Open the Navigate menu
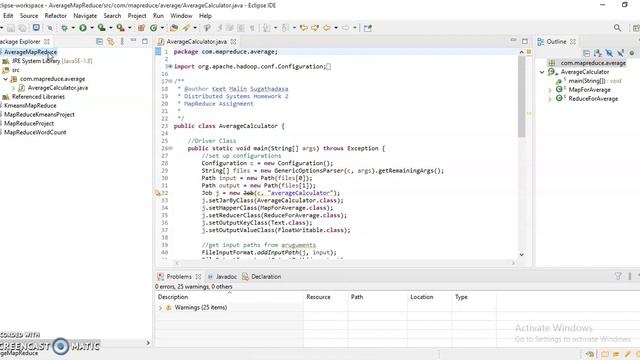 tap(85, 16)
